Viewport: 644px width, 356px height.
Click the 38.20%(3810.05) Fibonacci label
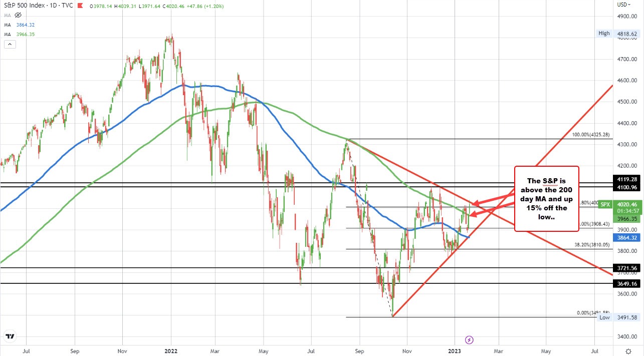[x=592, y=245]
